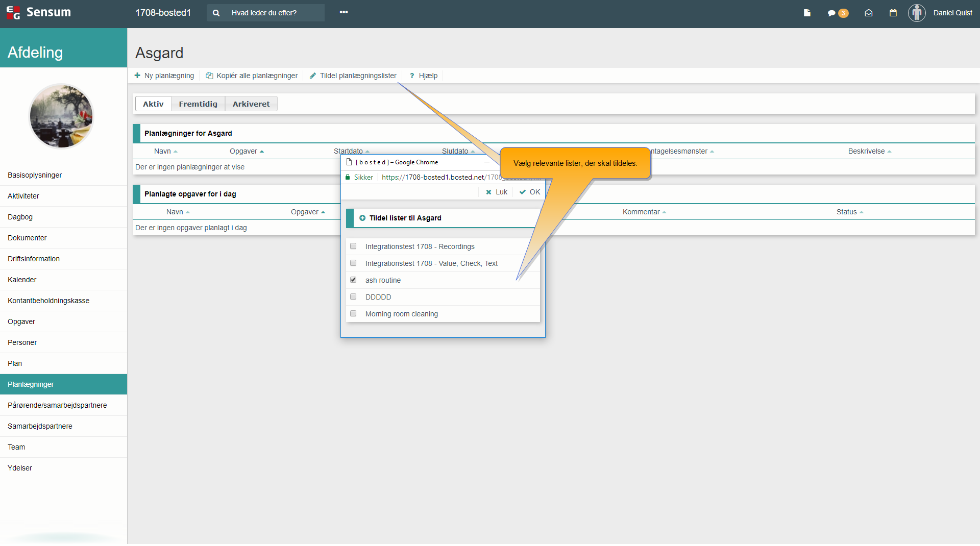The image size is (980, 546).
Task: Open Samarbejdspartnere in sidebar
Action: [x=63, y=426]
